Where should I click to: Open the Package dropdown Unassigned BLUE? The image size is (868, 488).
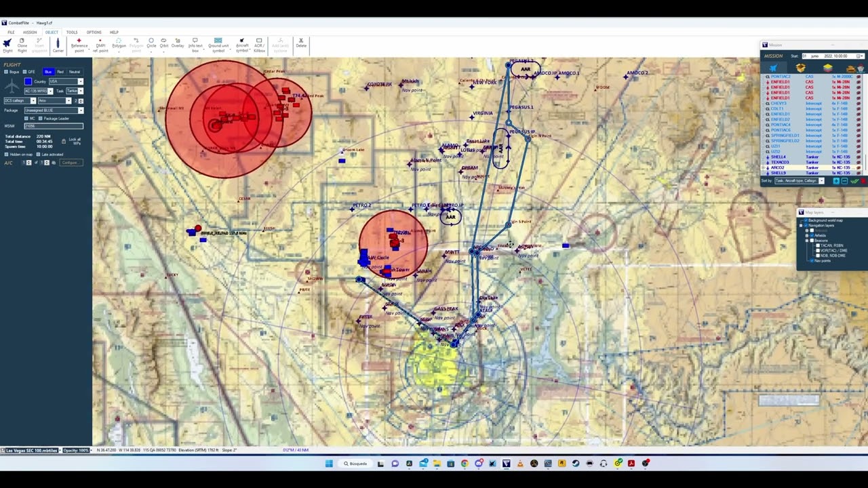coord(54,110)
